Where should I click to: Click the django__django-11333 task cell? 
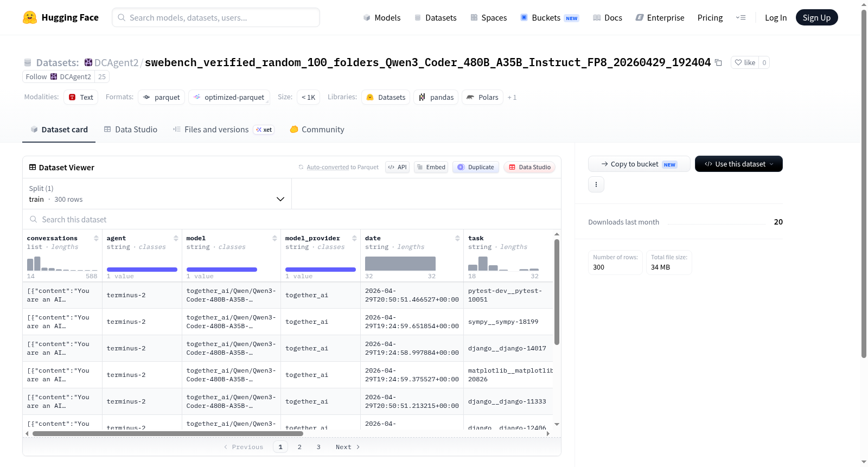point(508,401)
